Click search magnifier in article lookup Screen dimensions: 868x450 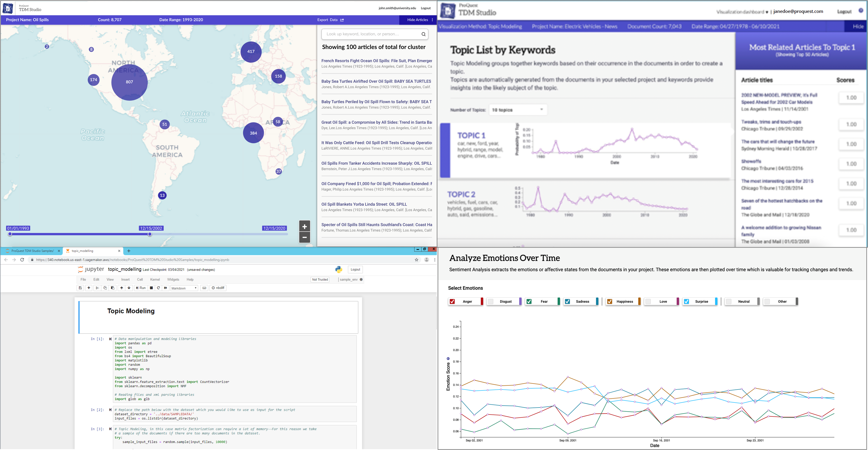coord(424,34)
